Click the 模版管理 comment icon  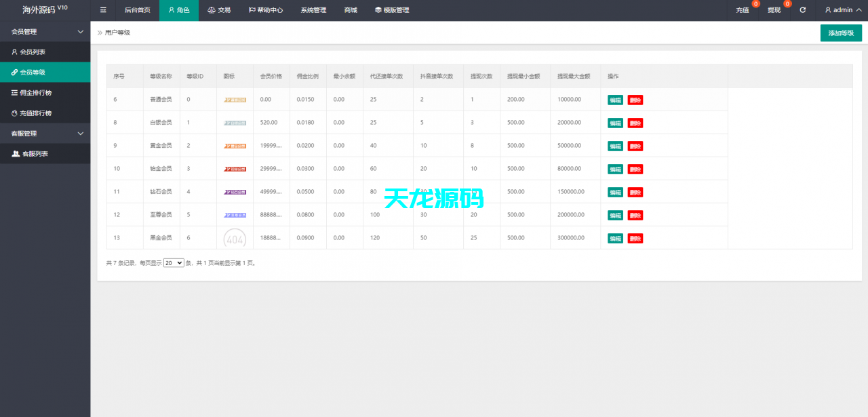378,9
